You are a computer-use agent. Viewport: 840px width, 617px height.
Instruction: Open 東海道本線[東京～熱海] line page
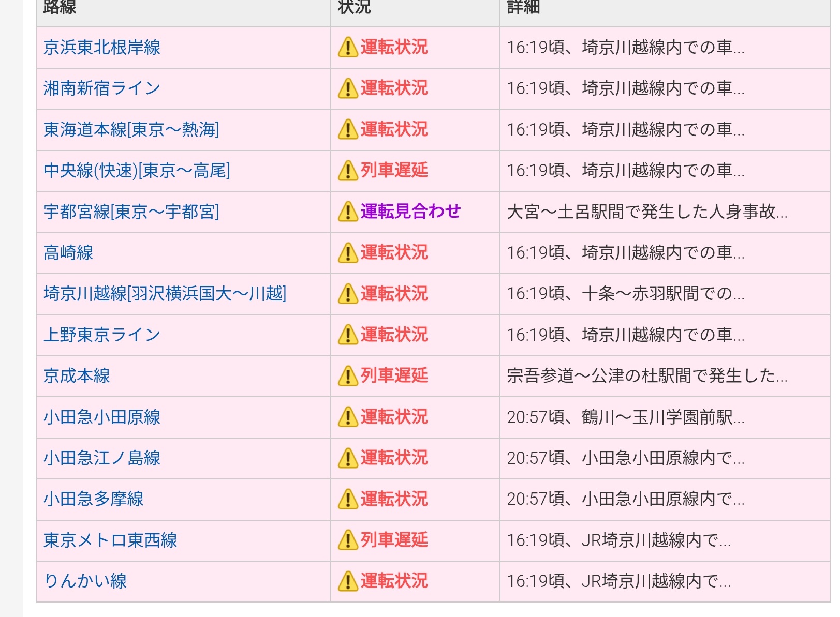click(x=131, y=129)
